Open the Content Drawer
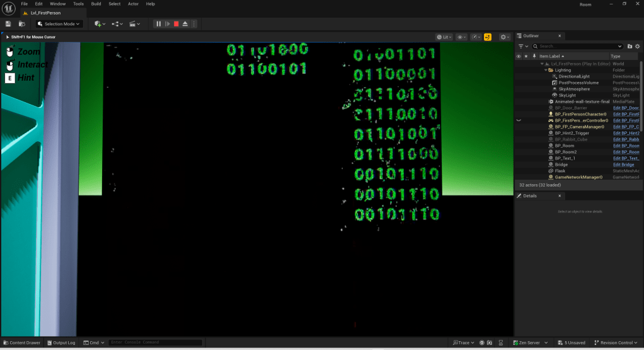644x350 pixels. [x=21, y=342]
